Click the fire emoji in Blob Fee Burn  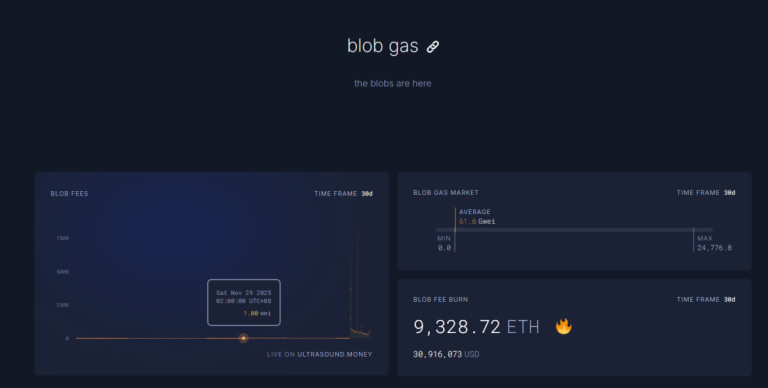(564, 326)
